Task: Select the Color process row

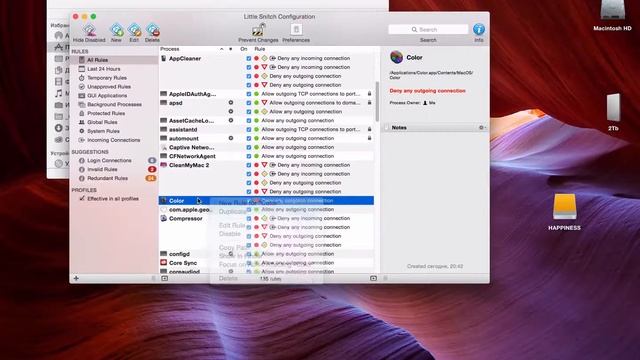Action: pos(266,200)
